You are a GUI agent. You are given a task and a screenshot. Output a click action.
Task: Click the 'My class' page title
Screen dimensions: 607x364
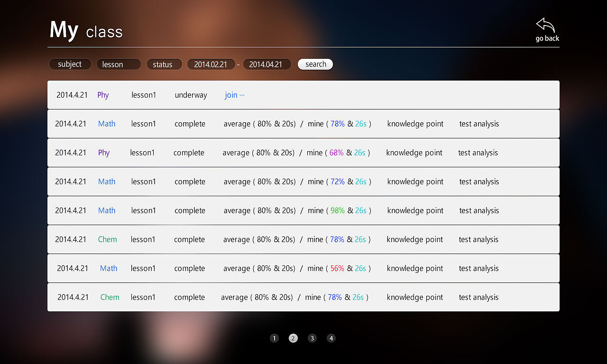tap(86, 30)
